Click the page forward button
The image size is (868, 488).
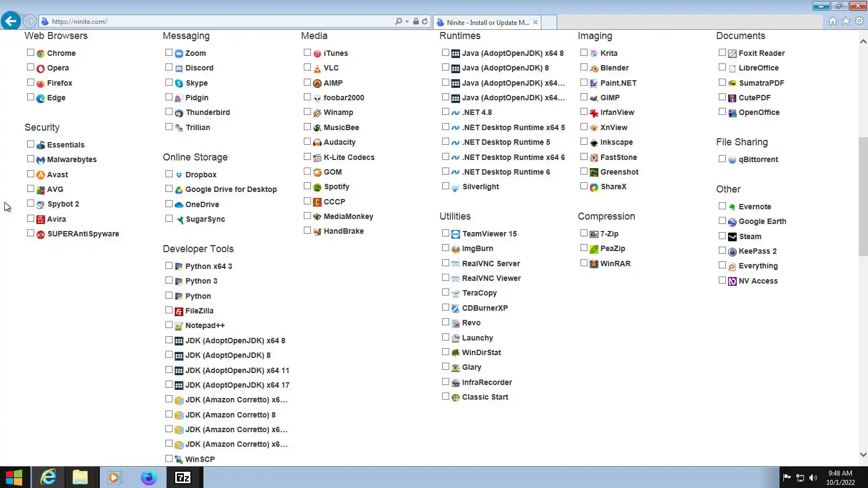30,22
